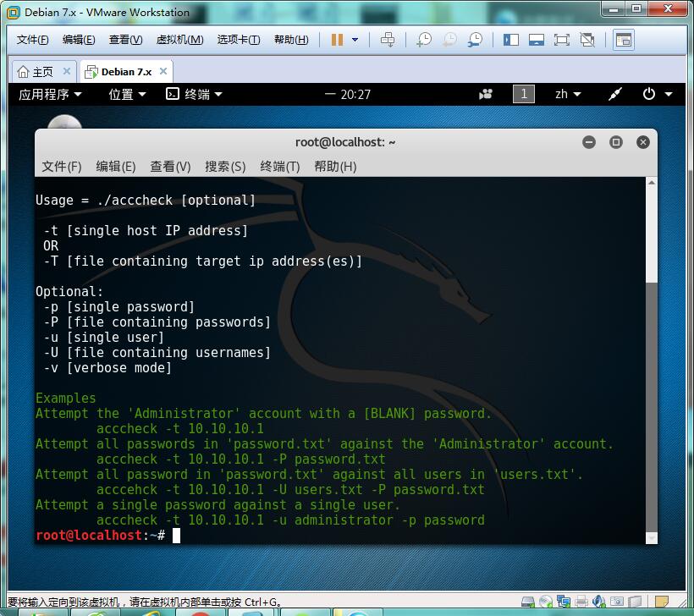694x616 pixels.
Task: Toggle the thumbnail bar view
Action: click(536, 40)
